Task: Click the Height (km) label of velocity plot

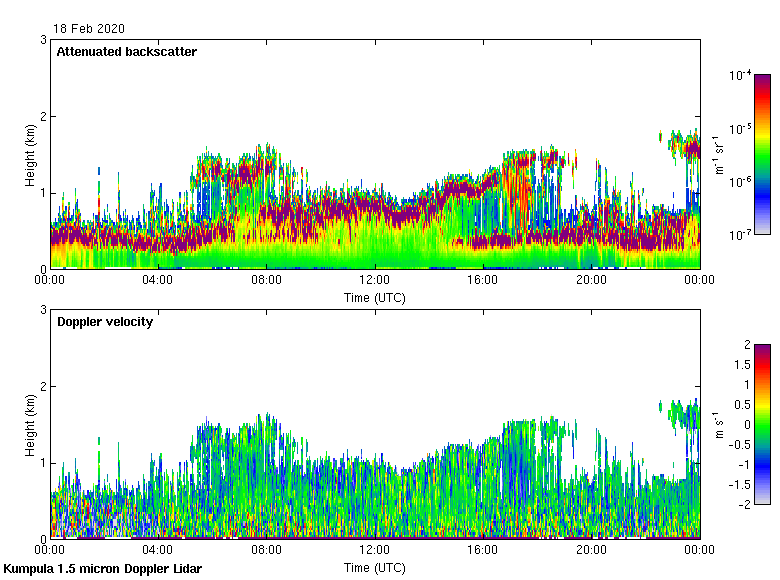Action: (x=31, y=425)
